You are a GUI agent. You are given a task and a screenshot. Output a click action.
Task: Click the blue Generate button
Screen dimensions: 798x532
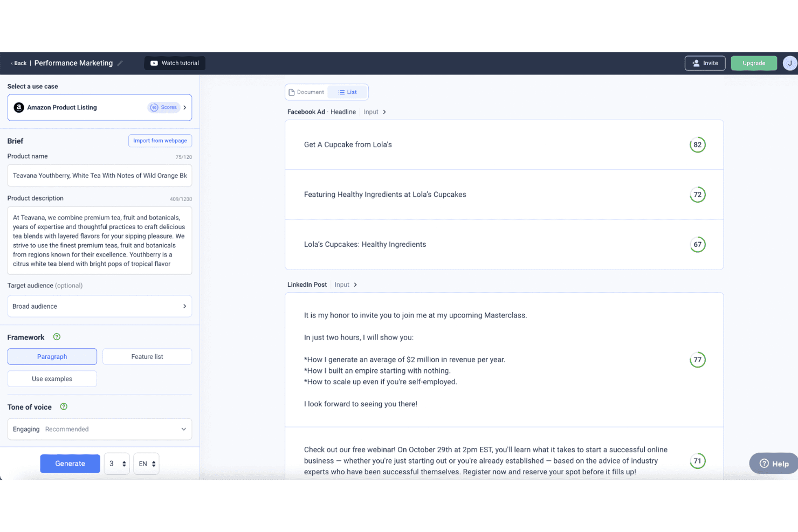point(70,464)
